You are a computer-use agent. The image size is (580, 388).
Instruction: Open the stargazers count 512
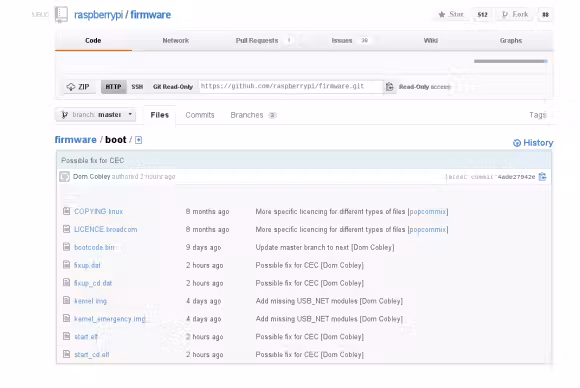pos(482,14)
